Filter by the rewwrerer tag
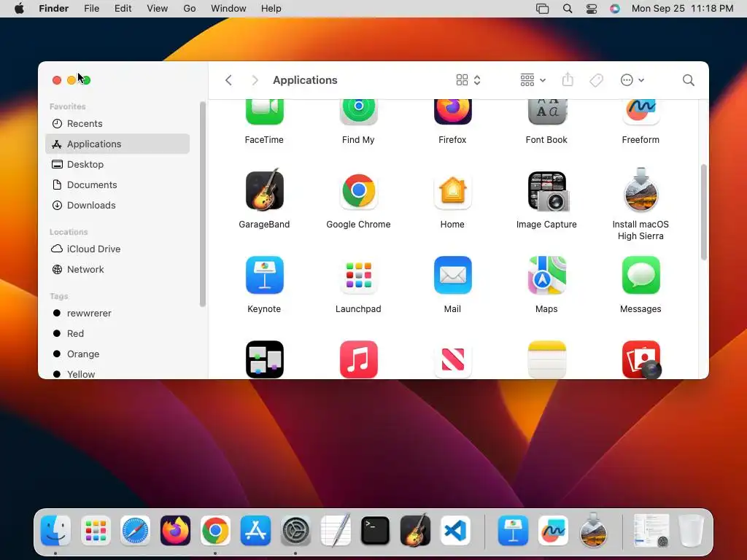This screenshot has width=747, height=560. pyautogui.click(x=117, y=314)
